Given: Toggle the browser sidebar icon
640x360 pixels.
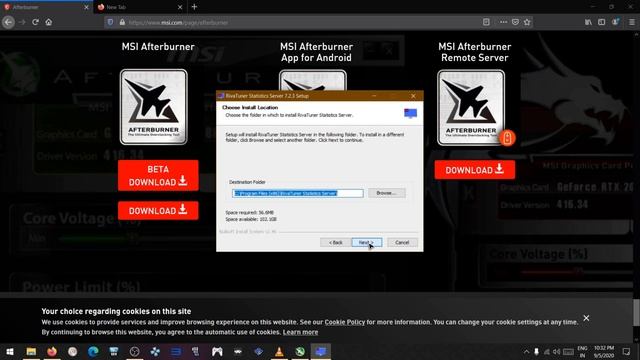Looking at the screenshot, I should (602, 22).
